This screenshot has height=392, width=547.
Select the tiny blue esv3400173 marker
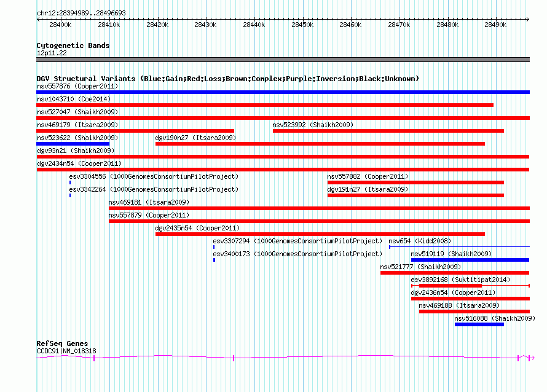(x=214, y=260)
